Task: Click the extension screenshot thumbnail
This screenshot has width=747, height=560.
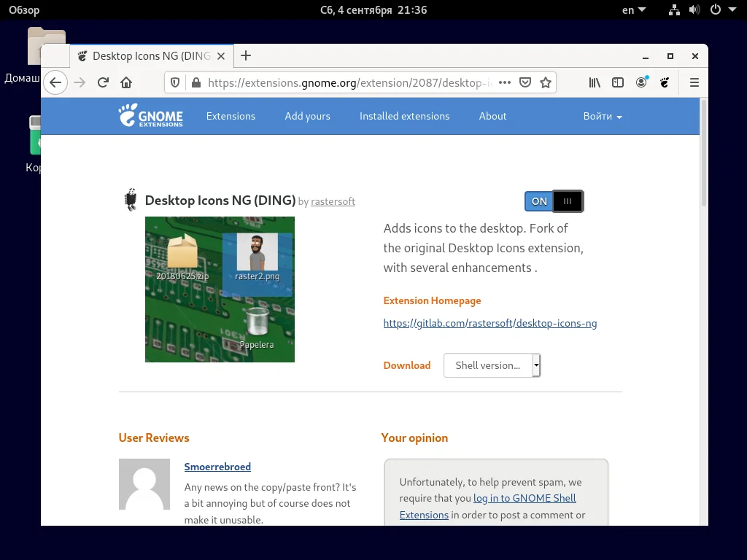Action: pyautogui.click(x=220, y=289)
